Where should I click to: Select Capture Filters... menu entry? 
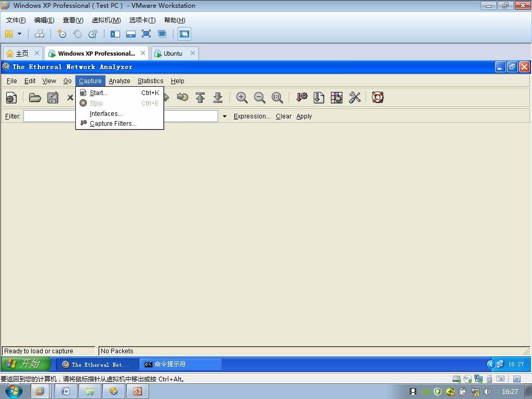point(120,124)
